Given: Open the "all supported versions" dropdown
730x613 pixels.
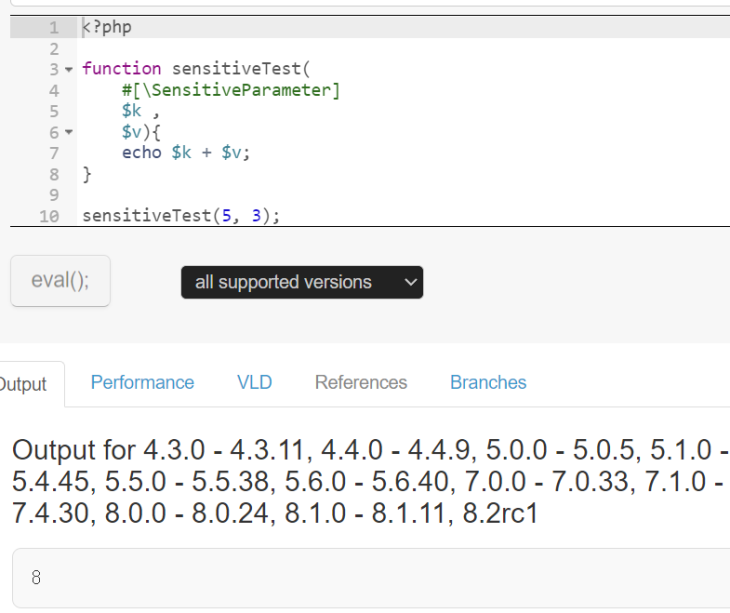Looking at the screenshot, I should point(302,282).
